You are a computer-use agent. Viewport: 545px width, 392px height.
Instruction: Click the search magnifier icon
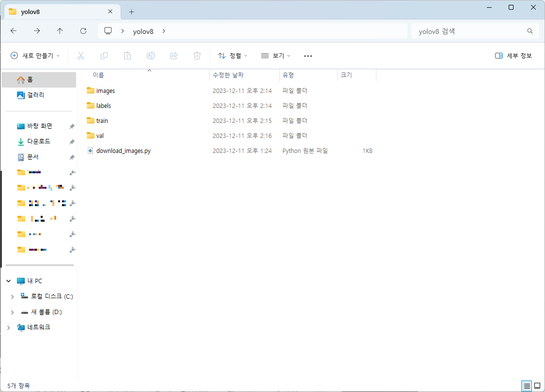click(529, 31)
